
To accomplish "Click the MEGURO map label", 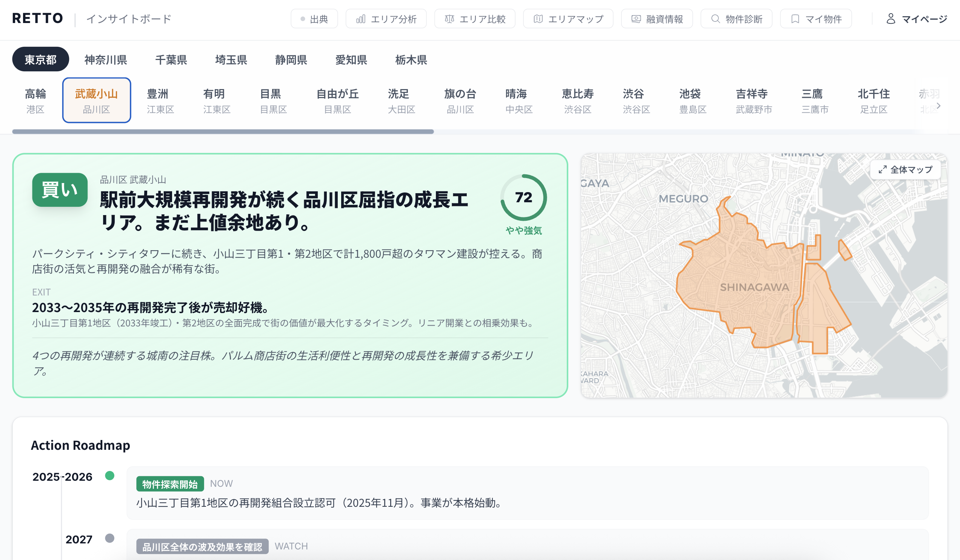I will tap(683, 199).
